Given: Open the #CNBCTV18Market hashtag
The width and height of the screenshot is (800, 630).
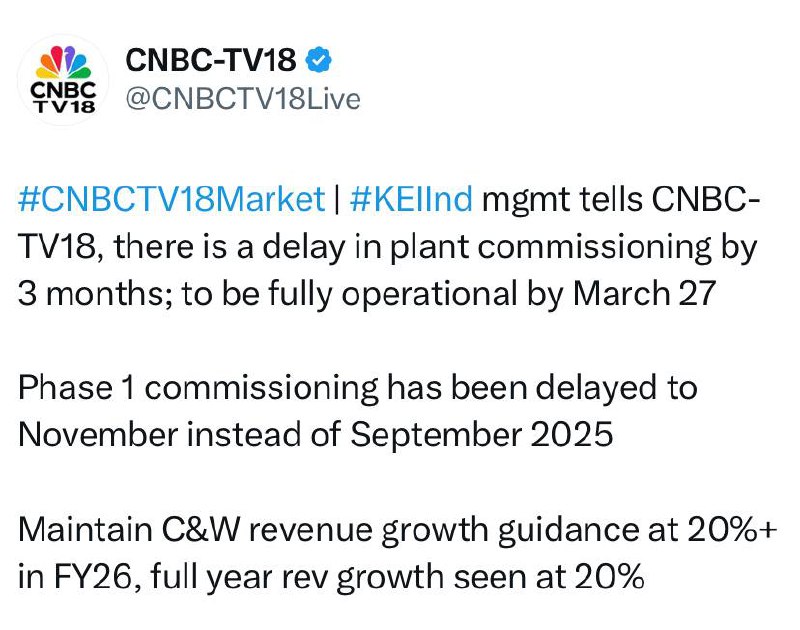Looking at the screenshot, I should tap(172, 198).
